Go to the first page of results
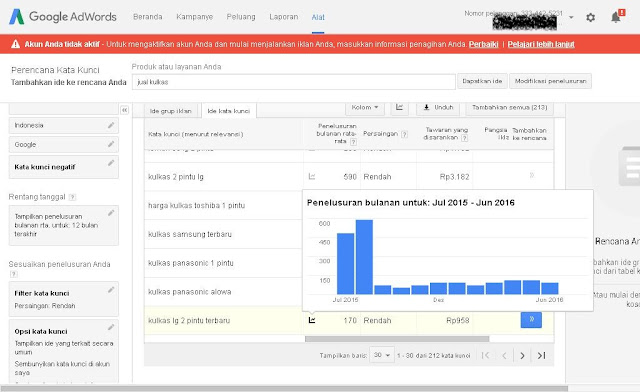The image size is (640, 392). pos(485,356)
